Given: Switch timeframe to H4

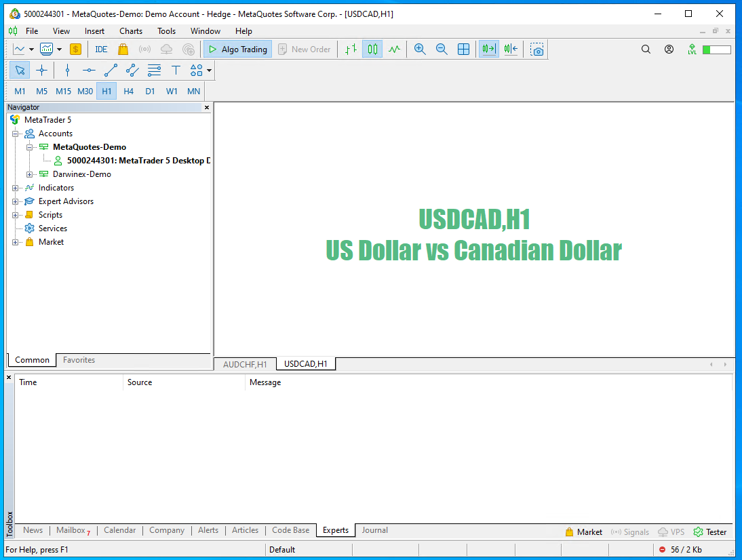Looking at the screenshot, I should click(128, 92).
